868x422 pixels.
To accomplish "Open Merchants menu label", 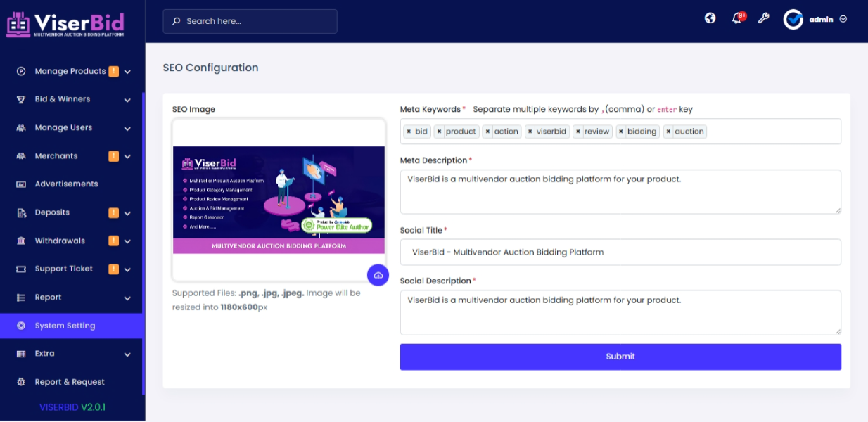I will [56, 156].
